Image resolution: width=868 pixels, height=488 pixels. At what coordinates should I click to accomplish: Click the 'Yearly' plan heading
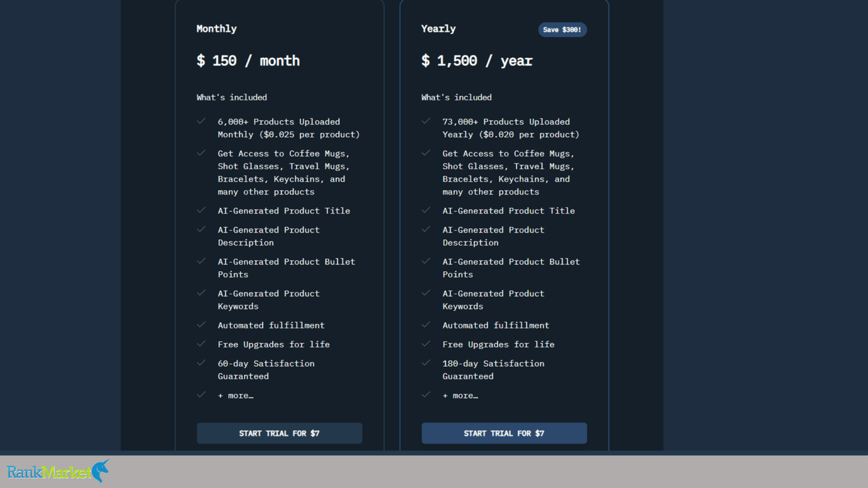438,29
